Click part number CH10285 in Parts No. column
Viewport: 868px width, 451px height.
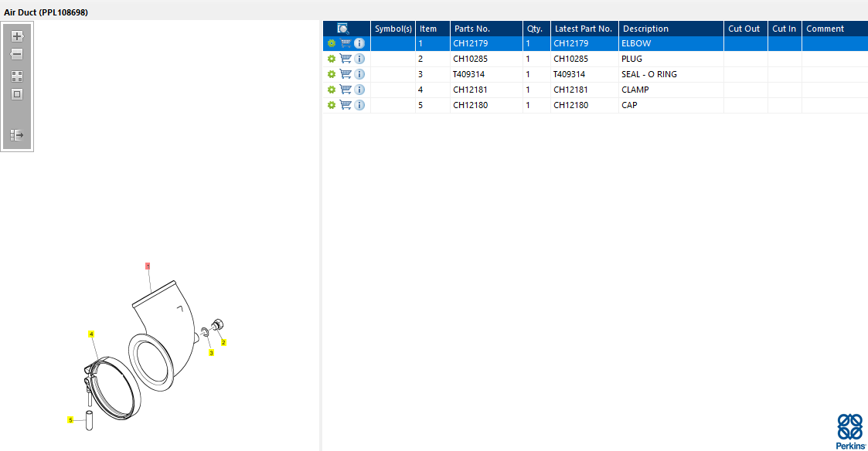(x=471, y=59)
